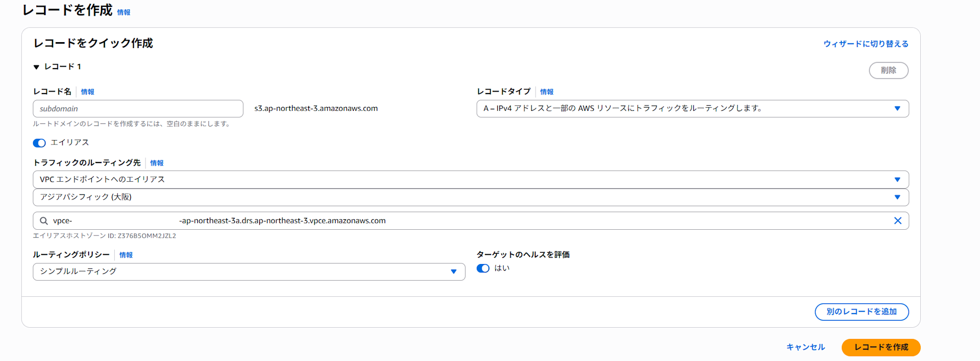
Task: Click the 削除 button
Action: pos(888,71)
